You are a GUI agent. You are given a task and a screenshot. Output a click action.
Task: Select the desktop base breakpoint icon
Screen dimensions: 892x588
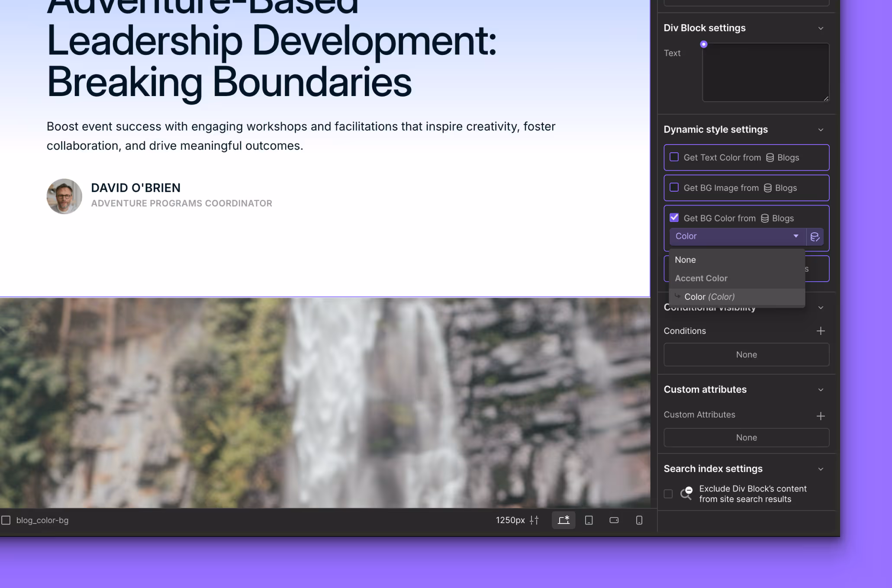pos(564,520)
